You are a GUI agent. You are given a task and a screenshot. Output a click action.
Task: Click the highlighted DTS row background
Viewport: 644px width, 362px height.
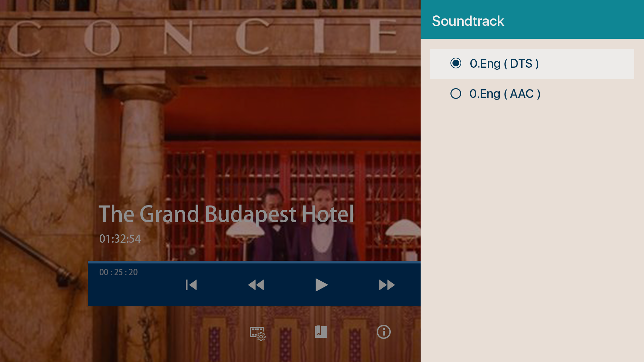[587, 64]
